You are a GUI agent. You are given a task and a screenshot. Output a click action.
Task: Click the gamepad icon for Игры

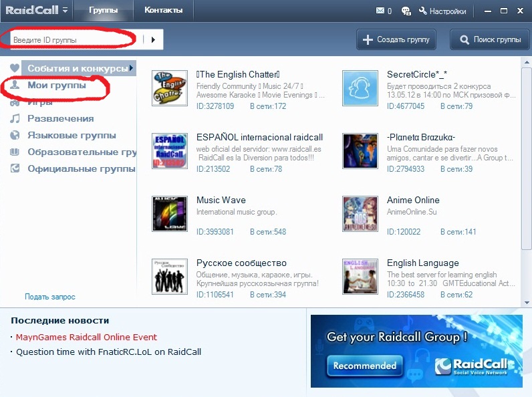coord(15,102)
